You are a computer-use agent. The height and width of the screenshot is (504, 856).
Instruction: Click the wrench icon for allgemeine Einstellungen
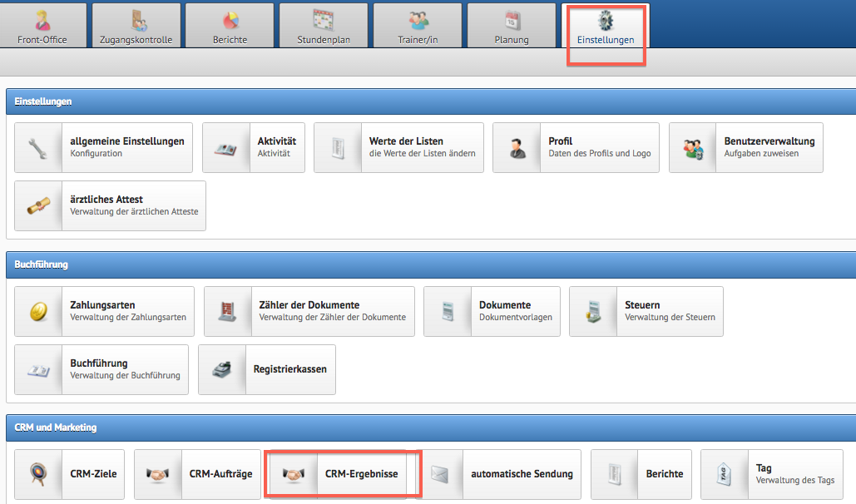38,148
